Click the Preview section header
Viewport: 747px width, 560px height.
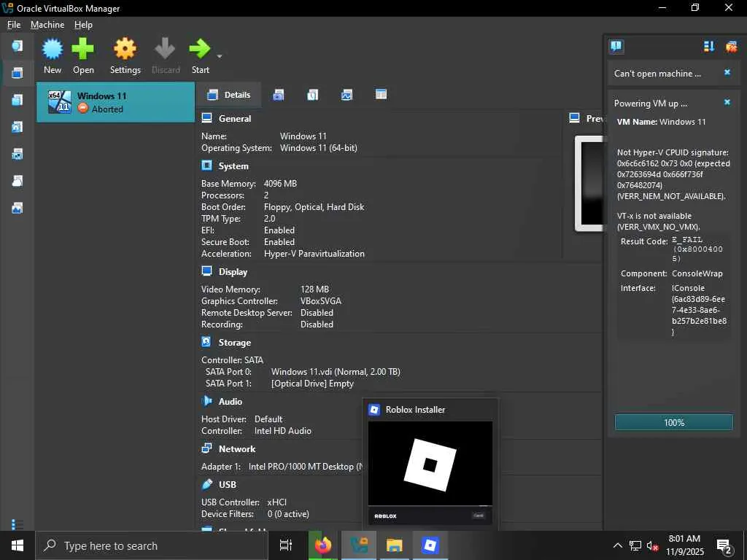594,119
